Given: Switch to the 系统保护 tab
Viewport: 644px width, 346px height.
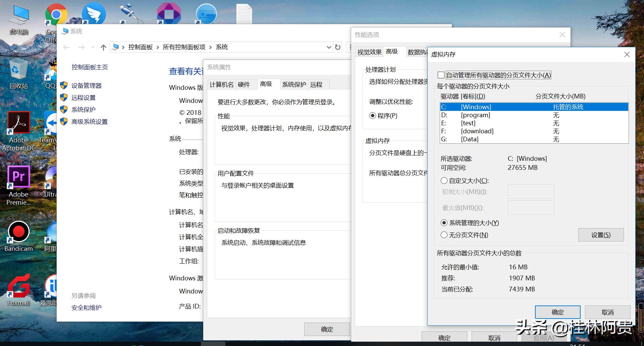Looking at the screenshot, I should coord(294,84).
